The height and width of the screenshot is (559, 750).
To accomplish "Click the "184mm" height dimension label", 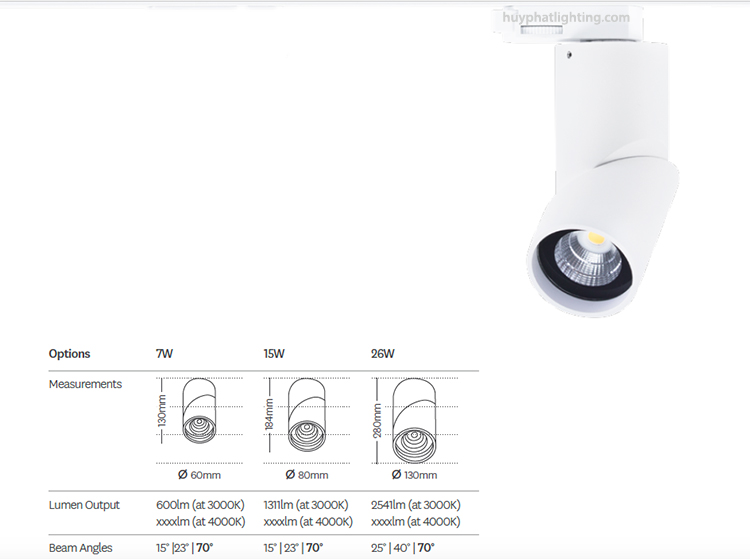I will pyautogui.click(x=269, y=415).
